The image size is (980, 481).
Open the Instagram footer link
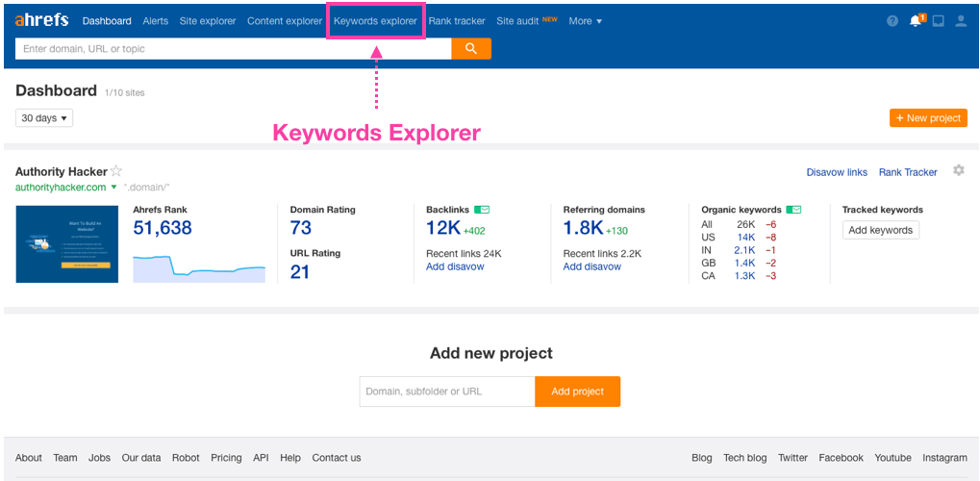944,458
